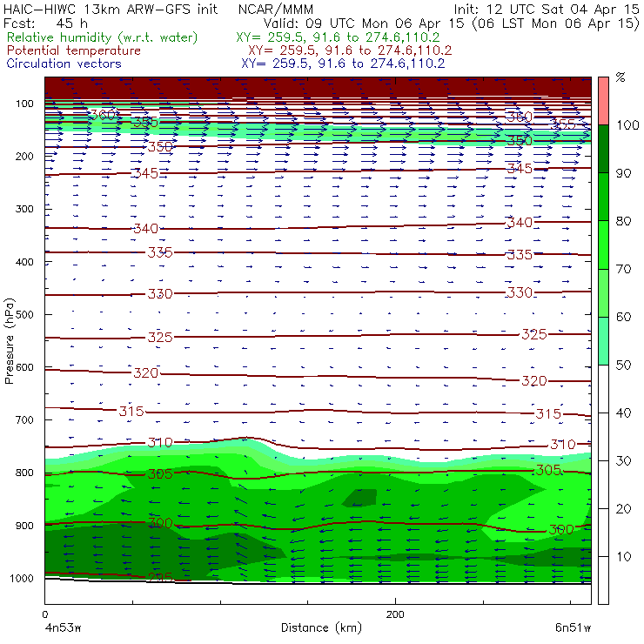This screenshot has height=644, width=644.
Task: Click the colorbar "80" label
Action: 623,221
